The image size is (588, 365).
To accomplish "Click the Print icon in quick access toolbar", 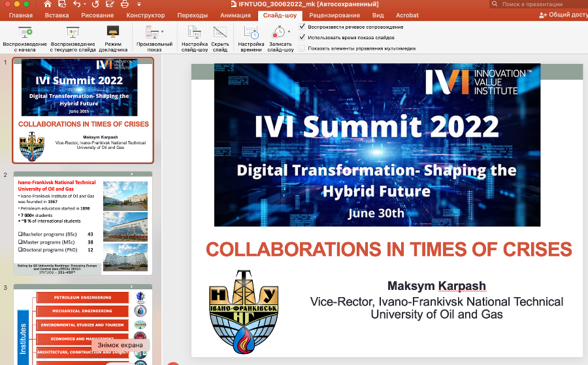I will (x=124, y=4).
